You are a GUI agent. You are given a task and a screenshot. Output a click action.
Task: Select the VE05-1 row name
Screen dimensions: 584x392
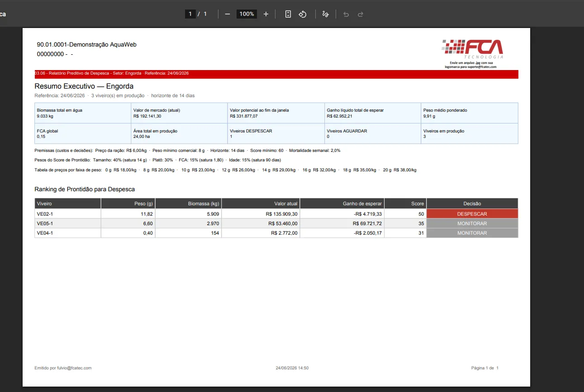pos(45,223)
